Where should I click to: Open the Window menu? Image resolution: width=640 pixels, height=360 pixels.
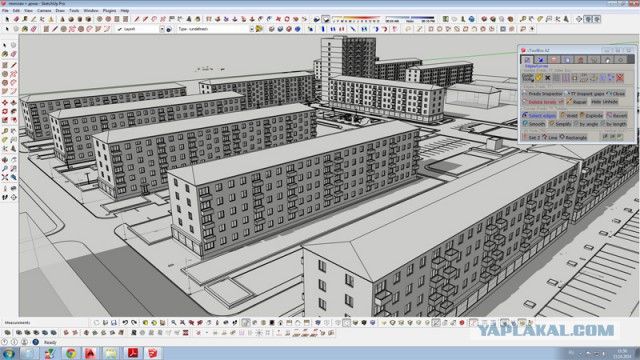(x=91, y=11)
